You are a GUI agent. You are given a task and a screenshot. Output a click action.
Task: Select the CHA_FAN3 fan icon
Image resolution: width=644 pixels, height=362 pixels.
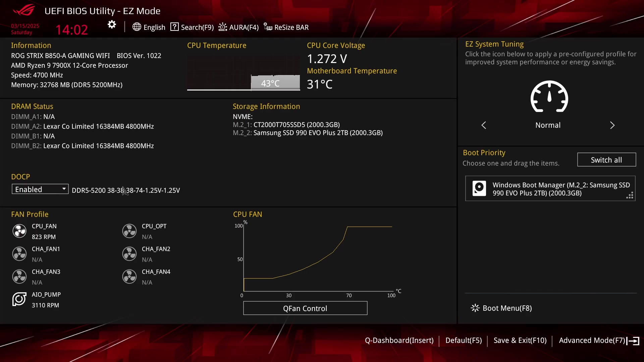pyautogui.click(x=19, y=277)
